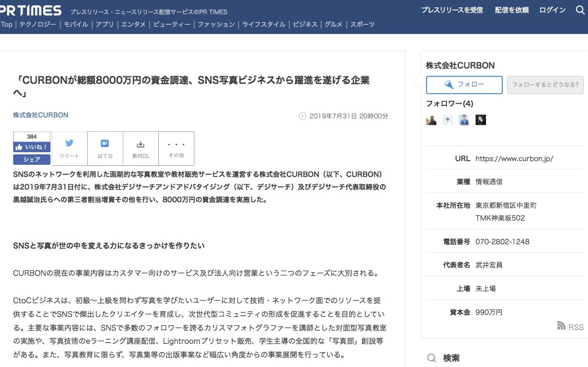Click the 本社所在地 label
588x367 pixels.
tap(453, 206)
